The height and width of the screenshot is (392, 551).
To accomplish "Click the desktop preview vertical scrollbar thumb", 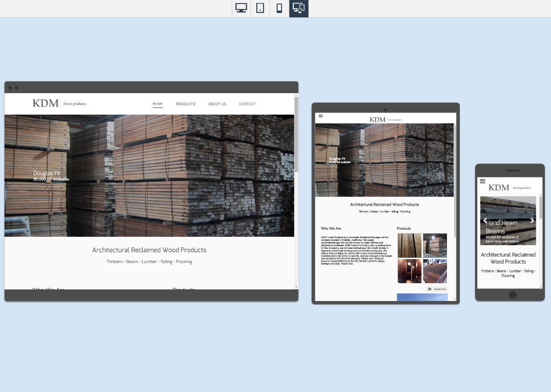I will tap(296, 134).
